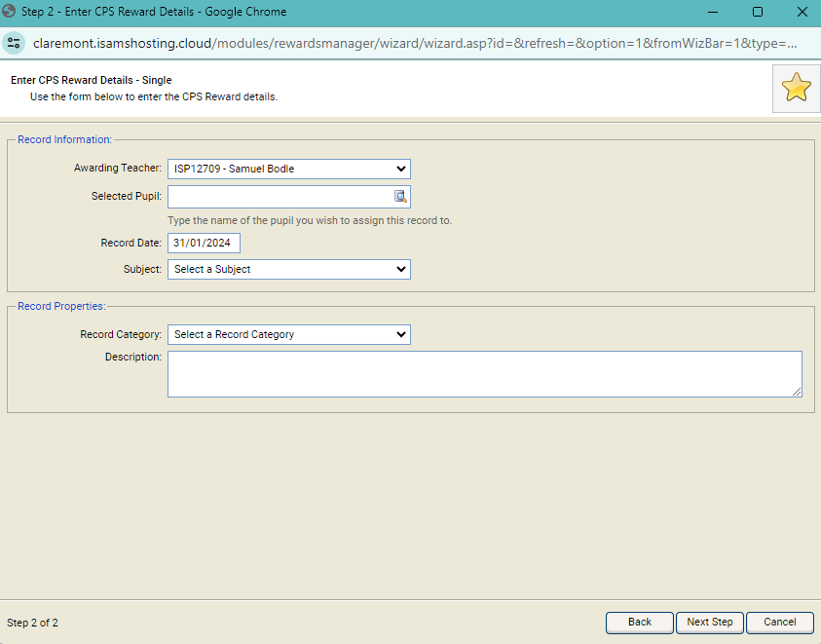Click the 'Type the name of the pupil' hint
Screen dimensions: 821x644
(x=310, y=220)
